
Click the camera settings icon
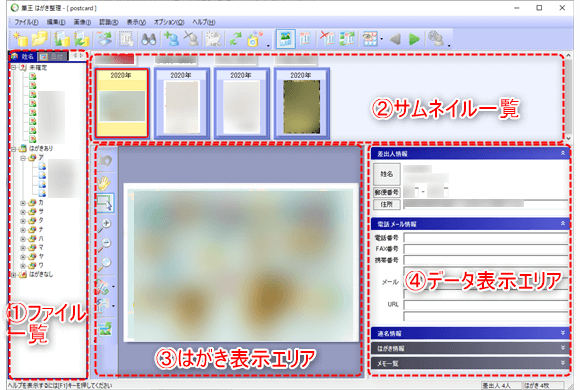(x=254, y=39)
